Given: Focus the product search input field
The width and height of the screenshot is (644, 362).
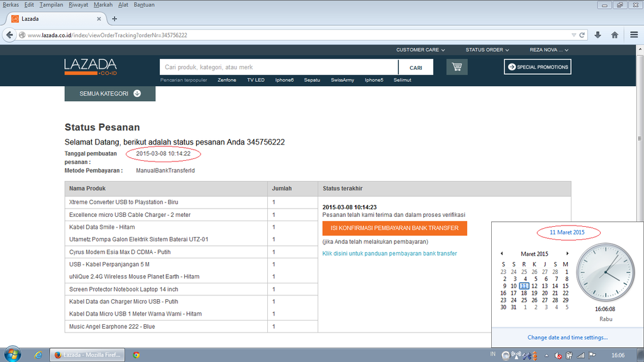Looking at the screenshot, I should (x=279, y=67).
